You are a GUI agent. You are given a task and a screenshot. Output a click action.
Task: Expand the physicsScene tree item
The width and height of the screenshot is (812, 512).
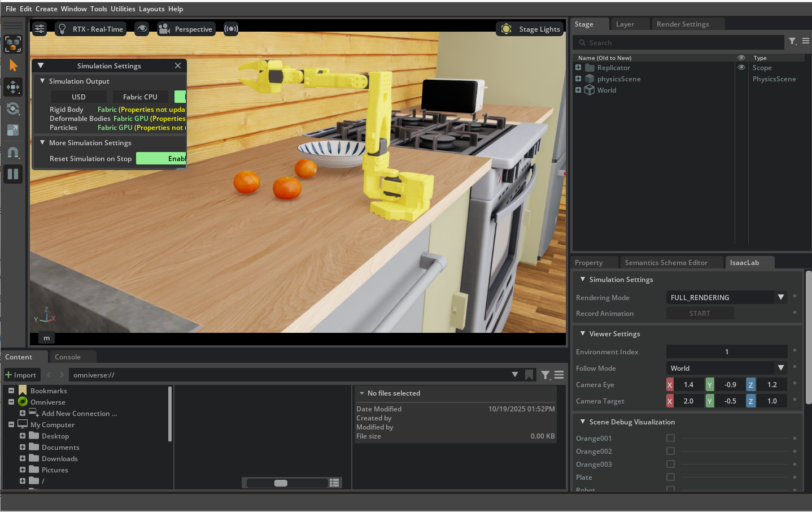(x=578, y=79)
